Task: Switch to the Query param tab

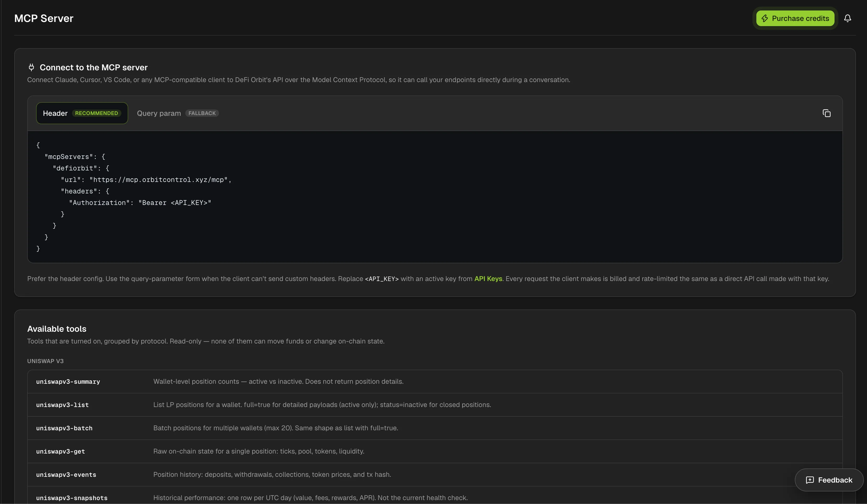Action: tap(178, 113)
